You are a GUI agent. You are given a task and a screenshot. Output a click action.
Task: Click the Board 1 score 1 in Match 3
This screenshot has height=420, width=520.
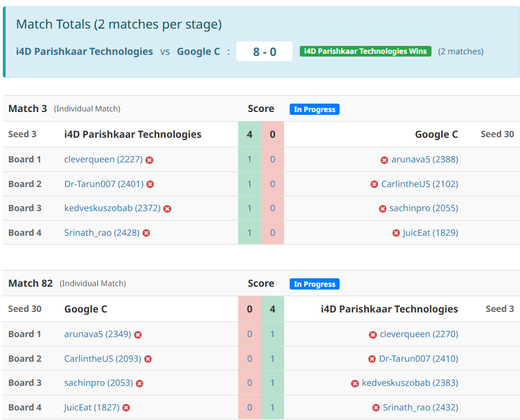click(x=249, y=160)
